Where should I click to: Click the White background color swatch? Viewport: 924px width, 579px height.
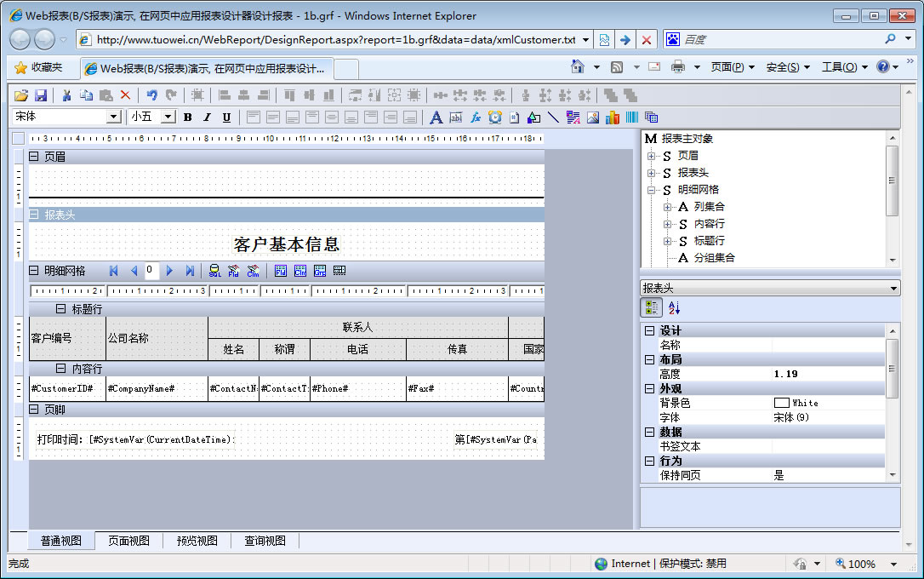click(x=781, y=403)
